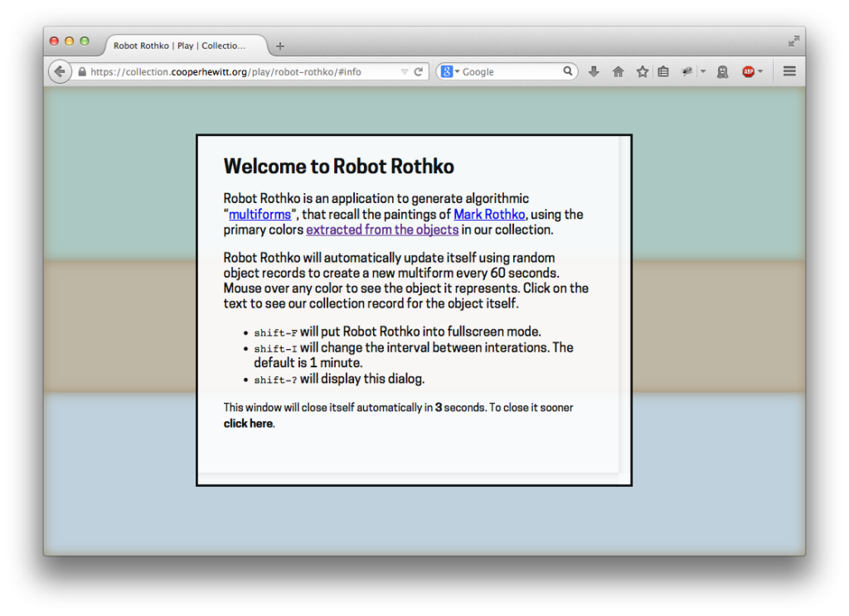
Task: Go back using the browser back arrow
Action: pos(60,71)
